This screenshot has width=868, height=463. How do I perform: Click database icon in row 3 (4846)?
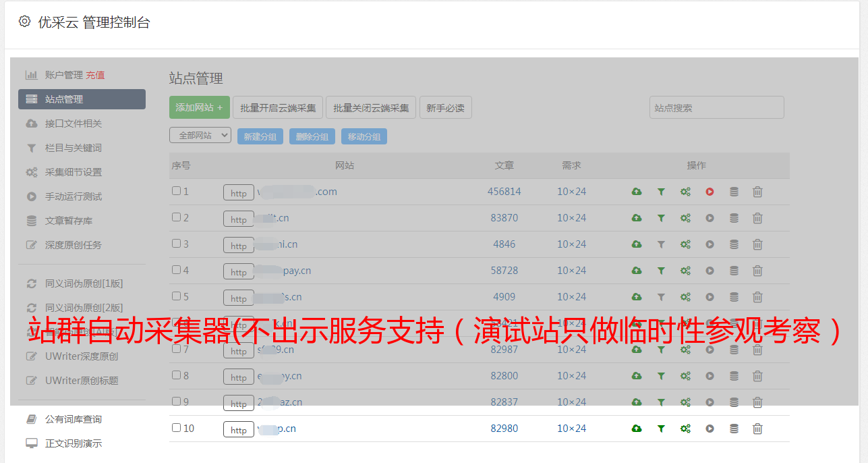pos(734,244)
